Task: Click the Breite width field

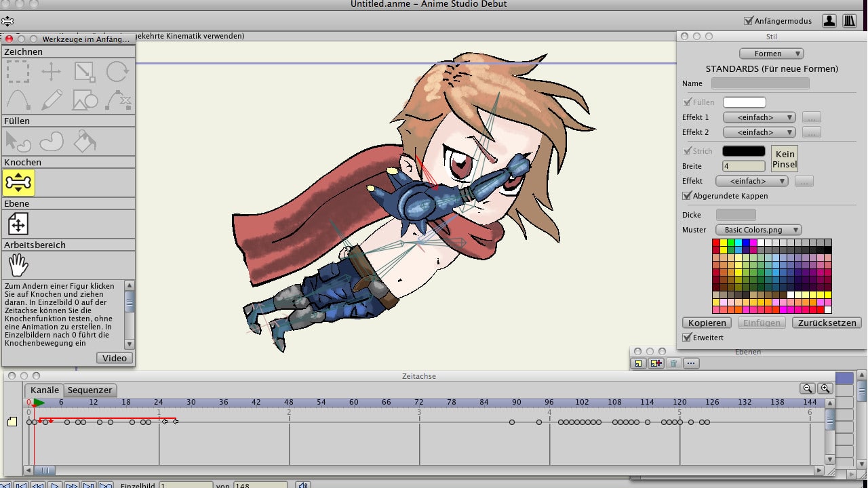Action: click(x=744, y=166)
